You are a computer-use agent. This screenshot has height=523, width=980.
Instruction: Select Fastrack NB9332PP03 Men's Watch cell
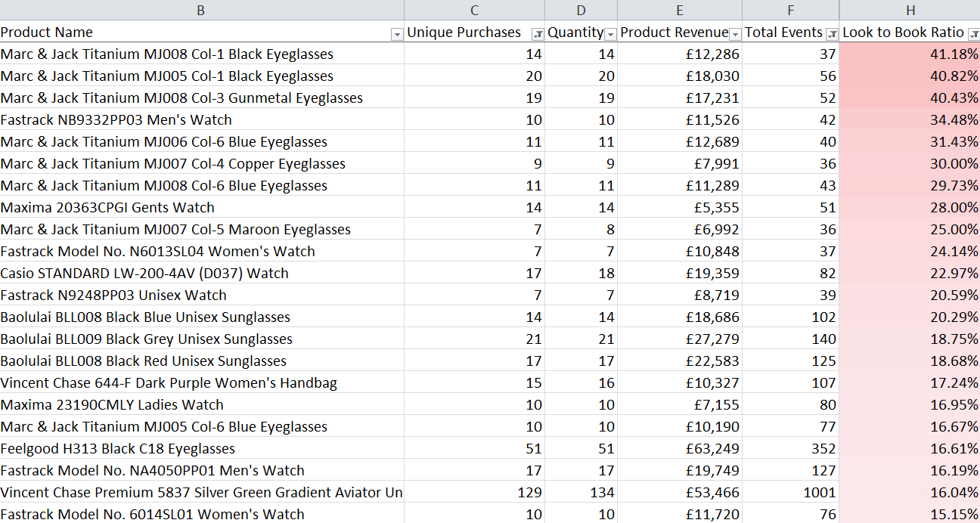point(202,119)
